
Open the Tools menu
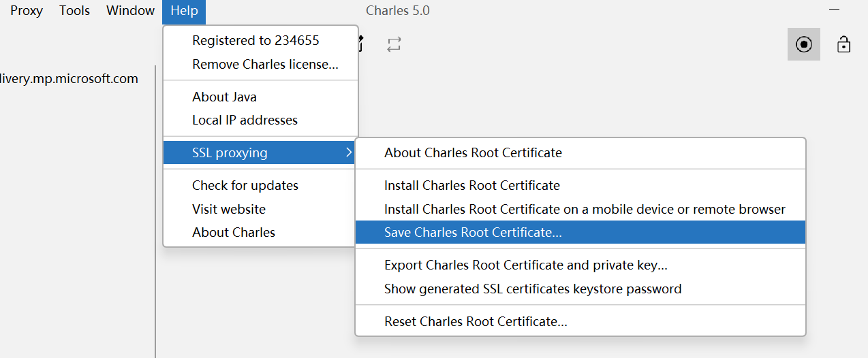click(74, 11)
